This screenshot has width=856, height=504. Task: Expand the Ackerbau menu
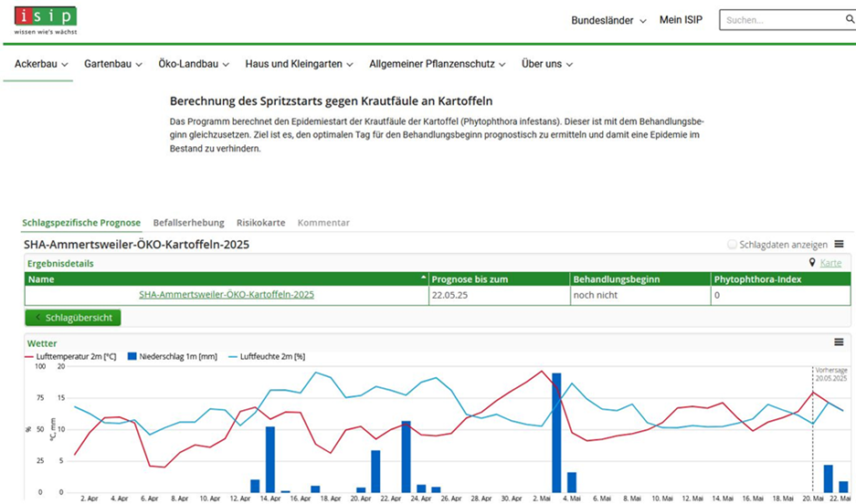coord(41,64)
